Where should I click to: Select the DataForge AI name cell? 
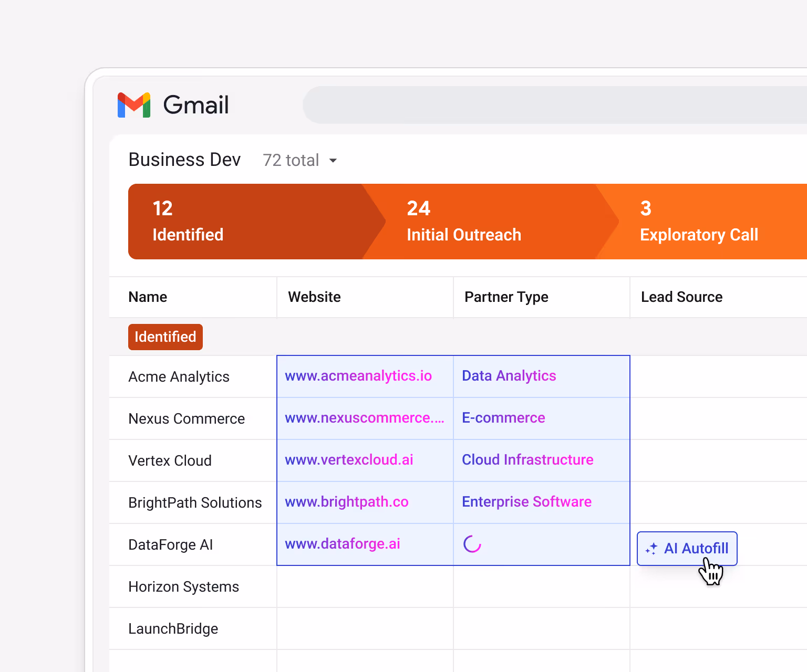tap(193, 545)
